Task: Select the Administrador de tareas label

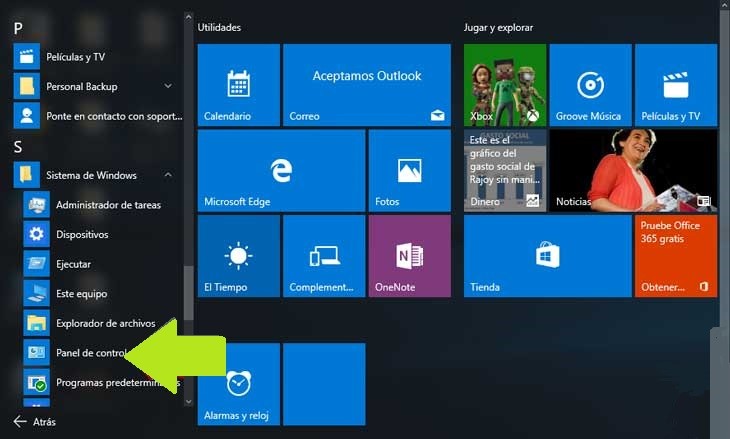Action: [x=108, y=205]
